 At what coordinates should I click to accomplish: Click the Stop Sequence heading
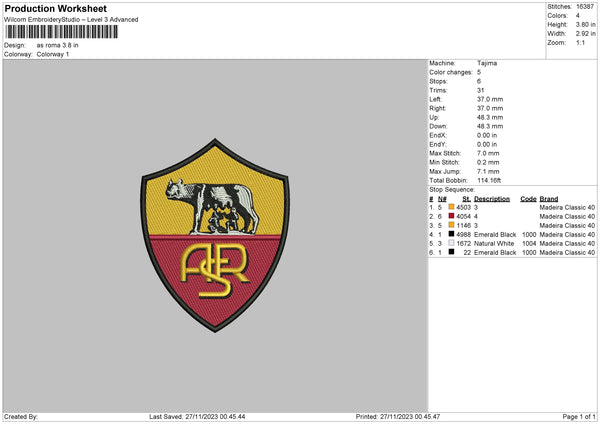452,190
